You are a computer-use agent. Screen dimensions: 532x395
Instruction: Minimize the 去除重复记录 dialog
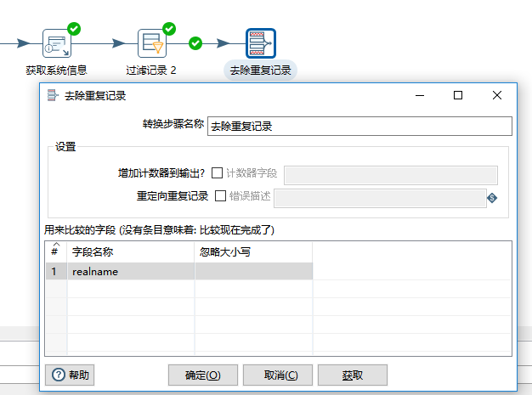(420, 95)
